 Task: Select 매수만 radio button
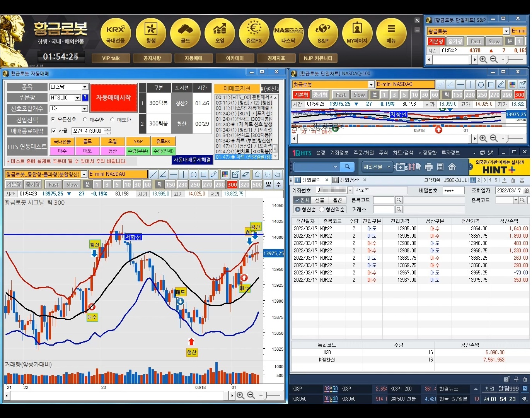(x=85, y=120)
